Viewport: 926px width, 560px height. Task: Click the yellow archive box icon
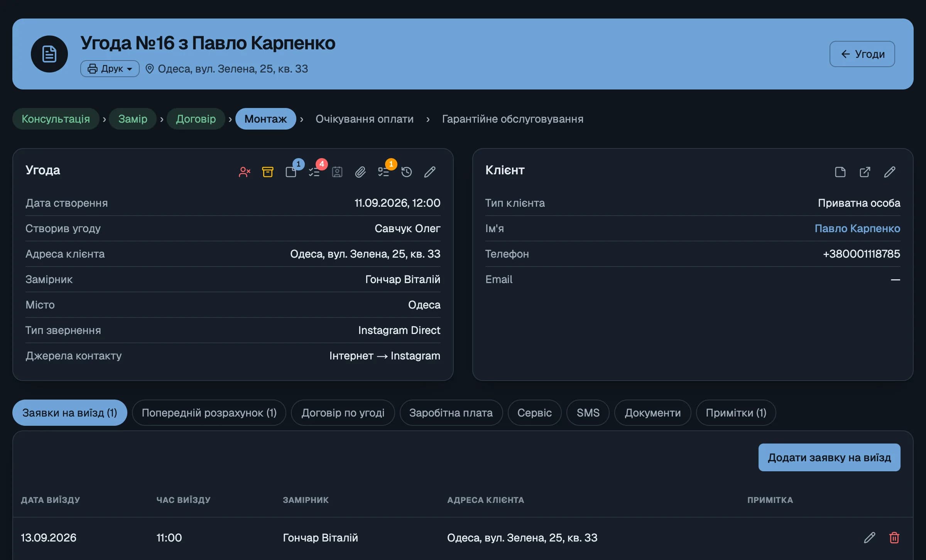(x=268, y=172)
